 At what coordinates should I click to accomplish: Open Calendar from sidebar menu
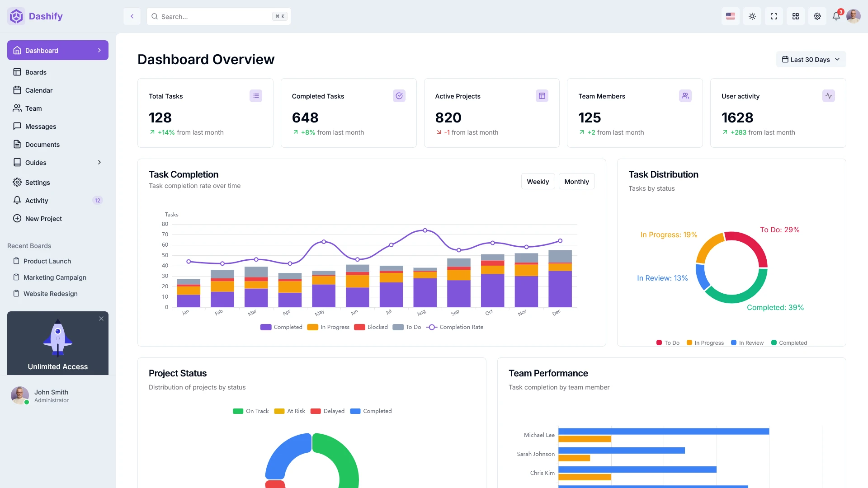[x=58, y=90]
